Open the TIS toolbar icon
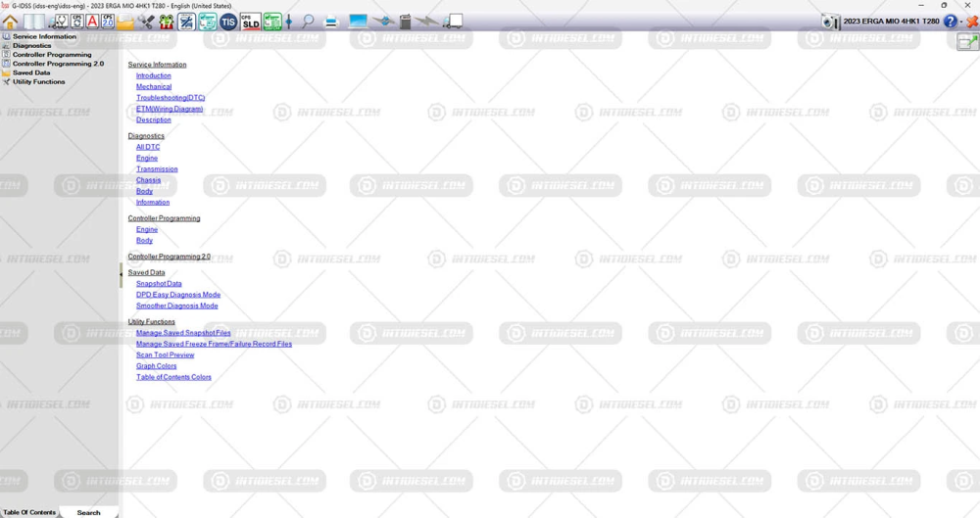 click(228, 22)
